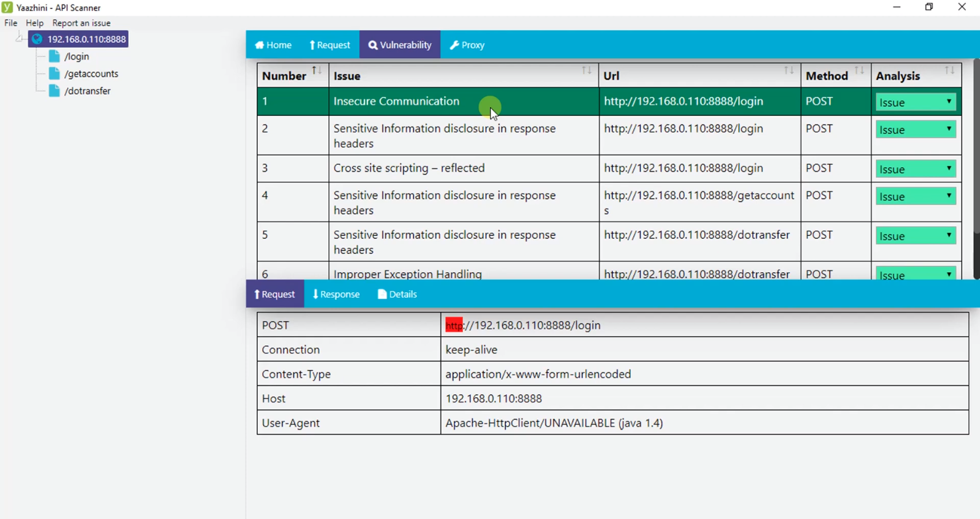The image size is (980, 519).
Task: Select Improper Exception Handling issue
Action: [x=407, y=274]
